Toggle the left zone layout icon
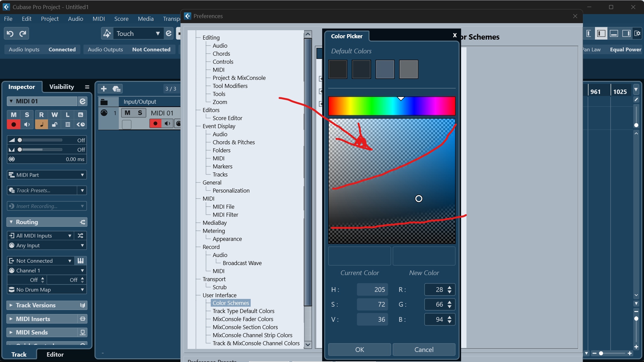The image size is (644, 362). [x=601, y=34]
